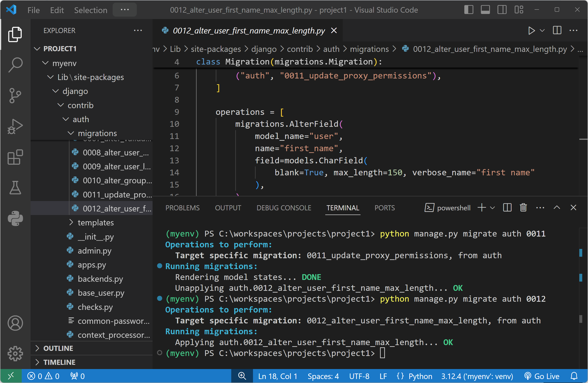Expand the templates folder
Screen dimensions: 588x383
coord(96,223)
